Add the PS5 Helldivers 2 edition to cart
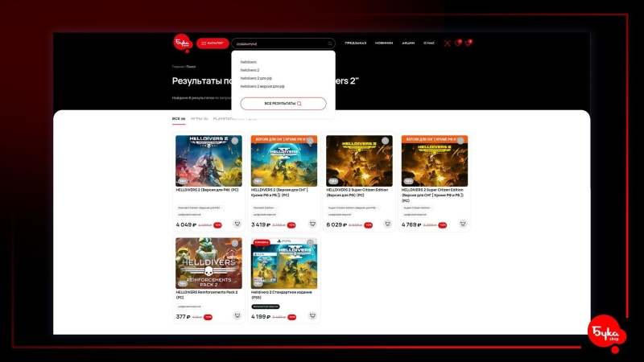Viewport: 644px width, 362px height. (x=312, y=315)
